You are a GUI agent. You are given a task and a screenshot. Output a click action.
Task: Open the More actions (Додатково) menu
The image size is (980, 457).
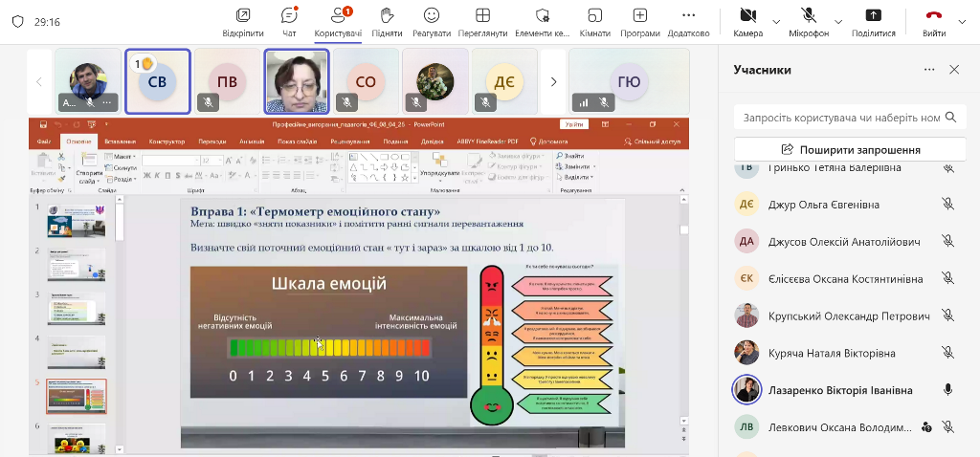click(x=688, y=21)
